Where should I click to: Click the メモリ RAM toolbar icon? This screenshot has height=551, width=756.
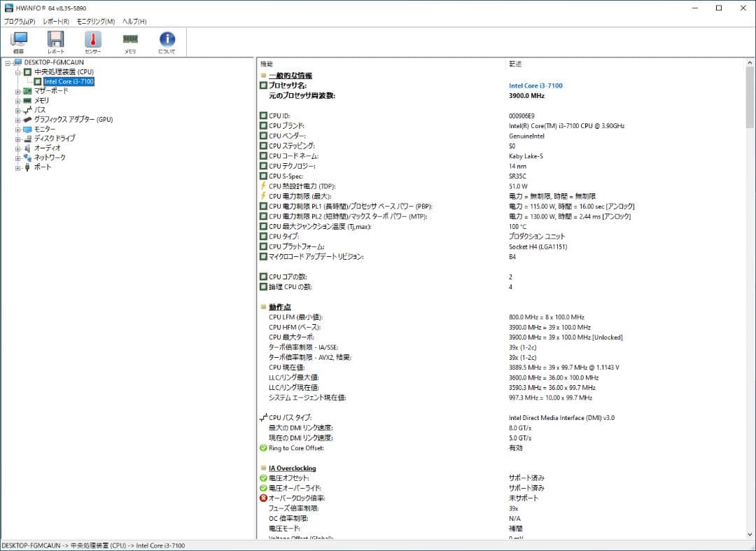(x=130, y=40)
